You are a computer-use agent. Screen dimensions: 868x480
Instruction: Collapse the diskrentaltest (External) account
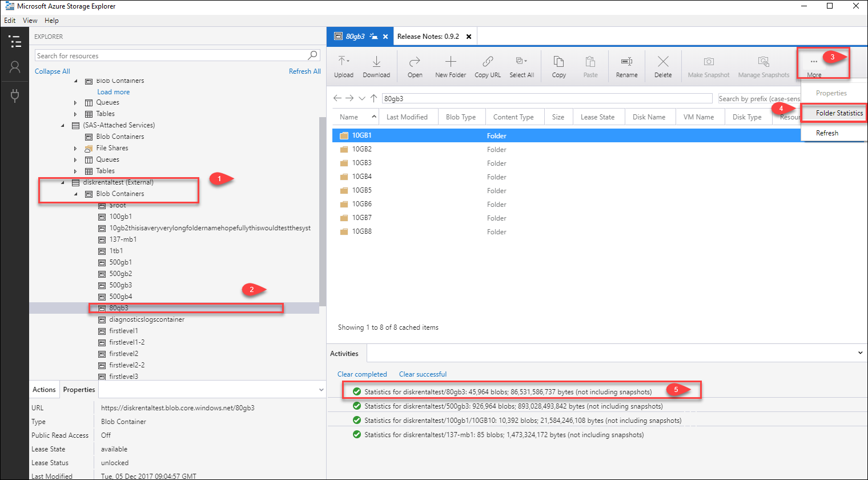(x=63, y=182)
